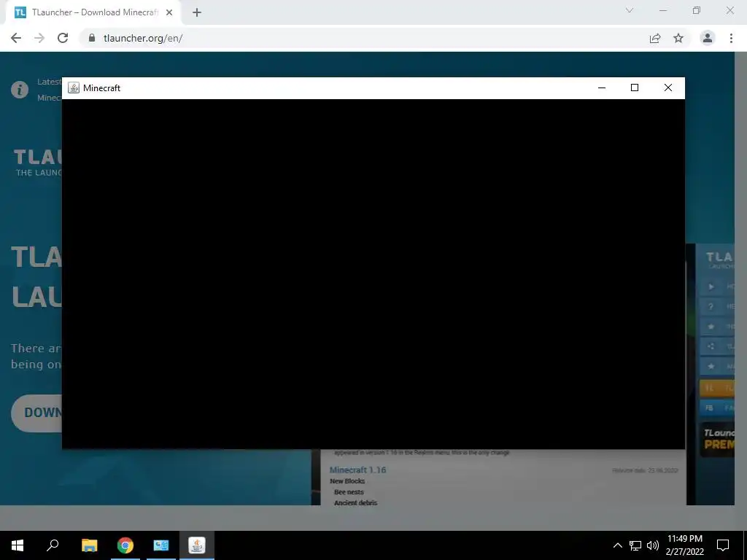Close the Minecraft window
Viewport: 747px width, 560px height.
(668, 87)
